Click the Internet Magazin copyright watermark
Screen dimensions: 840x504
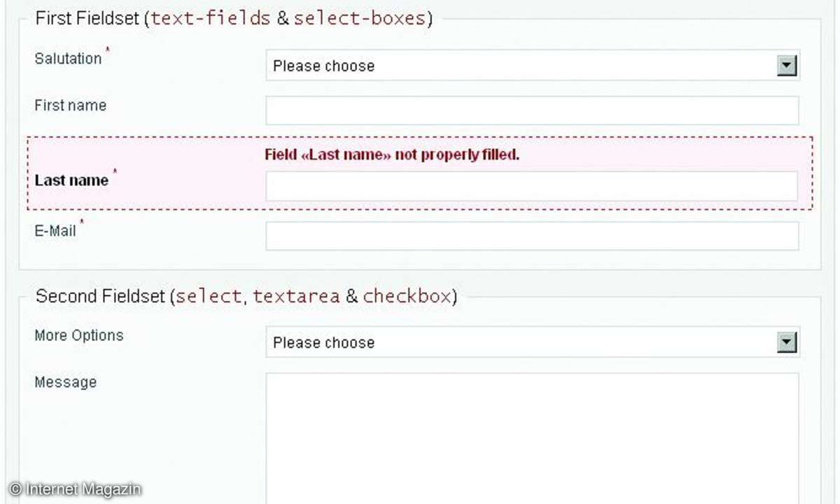[75, 489]
